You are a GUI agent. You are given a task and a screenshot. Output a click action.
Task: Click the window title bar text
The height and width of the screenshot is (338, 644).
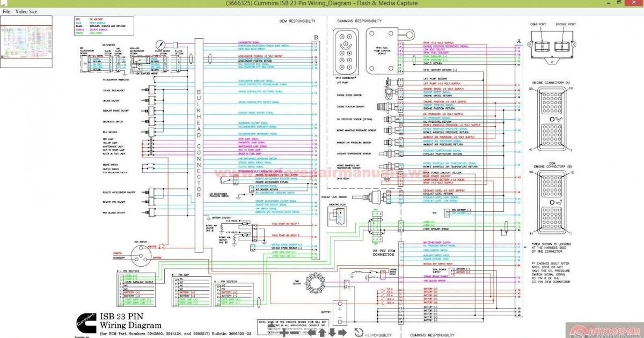coord(321,3)
